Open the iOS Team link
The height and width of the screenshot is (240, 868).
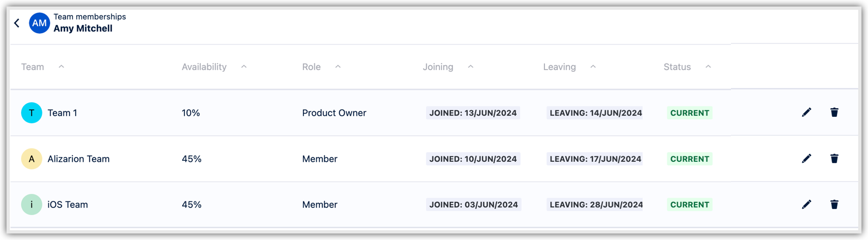pyautogui.click(x=67, y=205)
